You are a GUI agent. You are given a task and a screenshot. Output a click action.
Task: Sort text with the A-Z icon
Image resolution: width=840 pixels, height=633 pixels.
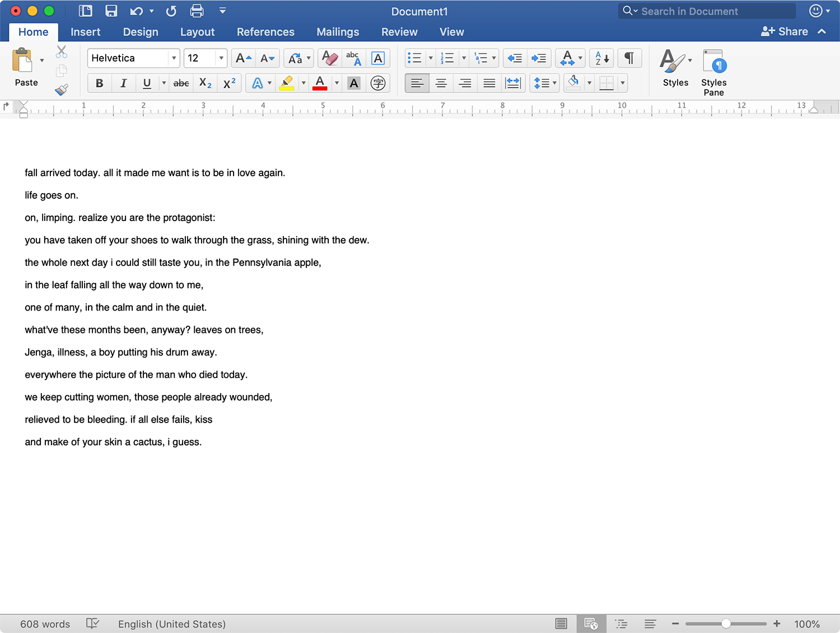(x=602, y=58)
